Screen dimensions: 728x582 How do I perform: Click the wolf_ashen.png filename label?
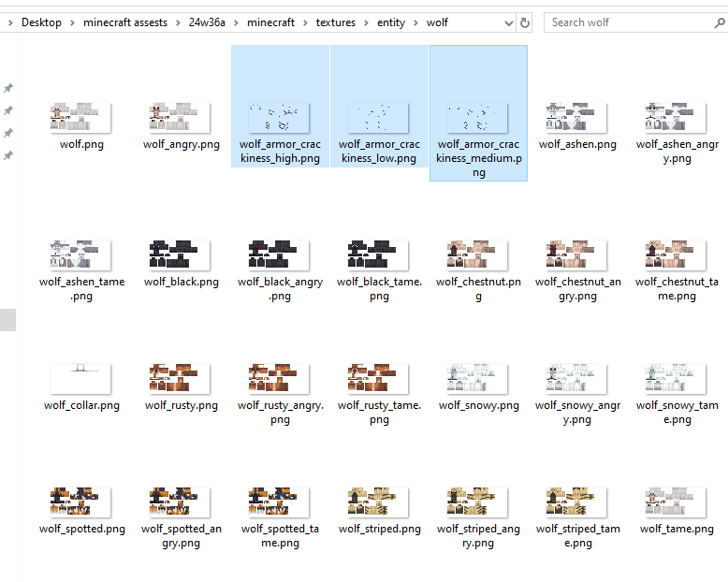click(x=577, y=144)
